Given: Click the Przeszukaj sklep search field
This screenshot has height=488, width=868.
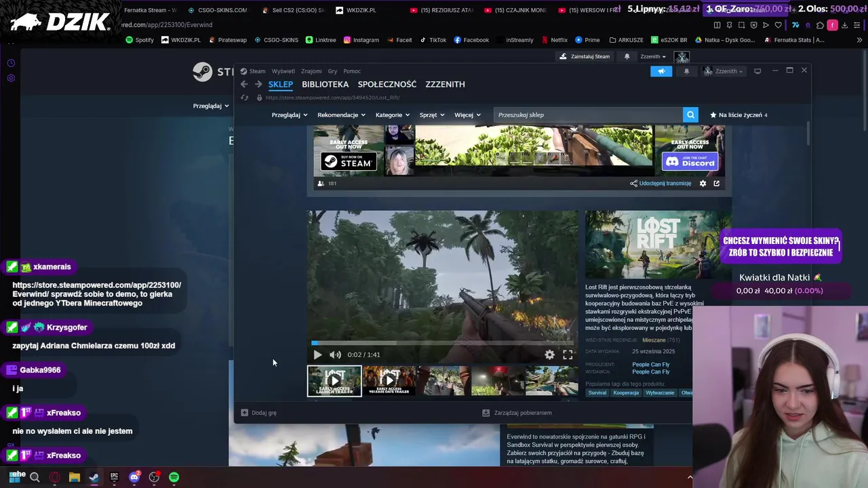Looking at the screenshot, I should tap(587, 115).
